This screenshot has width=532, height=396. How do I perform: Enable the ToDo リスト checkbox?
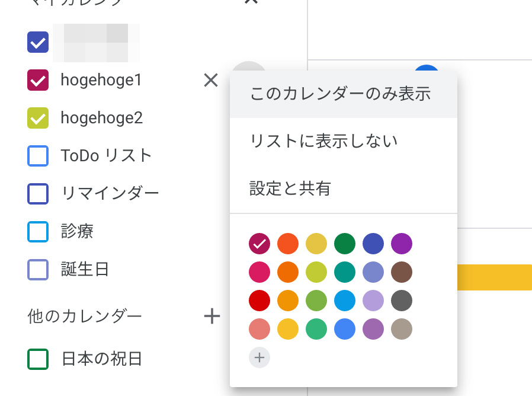click(38, 156)
